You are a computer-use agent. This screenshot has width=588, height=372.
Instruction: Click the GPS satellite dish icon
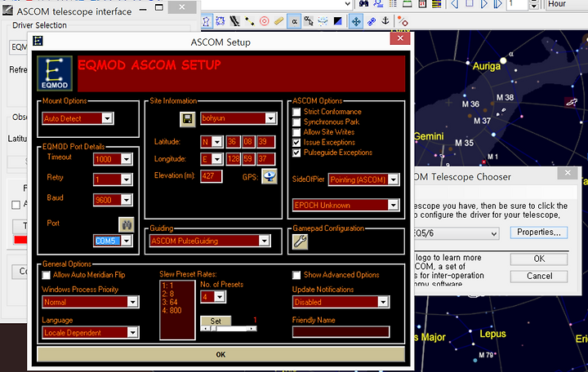(x=269, y=176)
